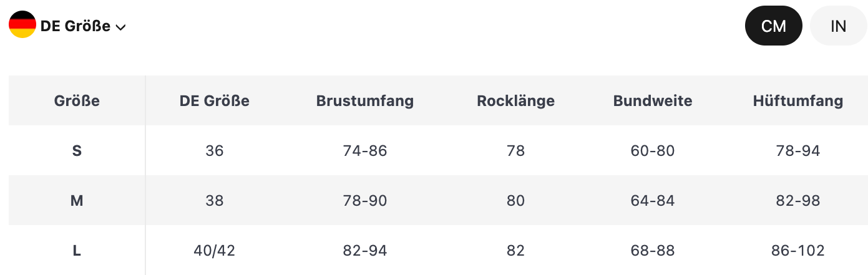868x275 pixels.
Task: Click the Rocklänge value 78
Action: pyautogui.click(x=516, y=150)
